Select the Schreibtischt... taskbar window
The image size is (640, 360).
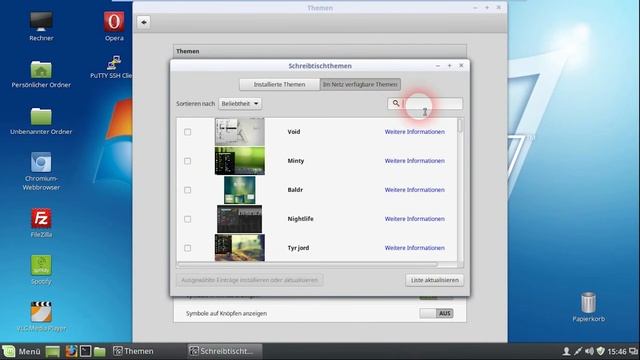click(x=224, y=351)
